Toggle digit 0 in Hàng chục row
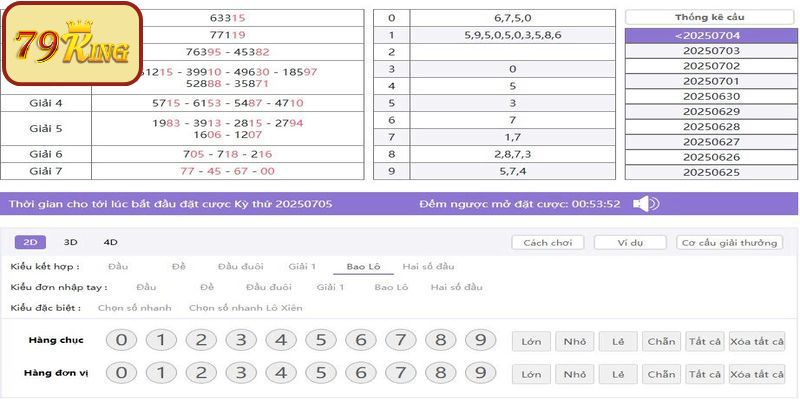This screenshot has height=400, width=800. coord(121,340)
